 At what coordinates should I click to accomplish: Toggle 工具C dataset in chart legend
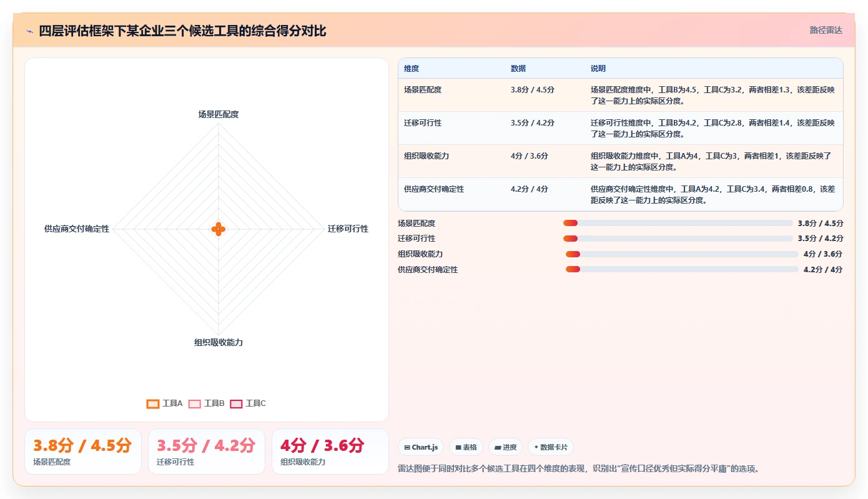point(248,403)
